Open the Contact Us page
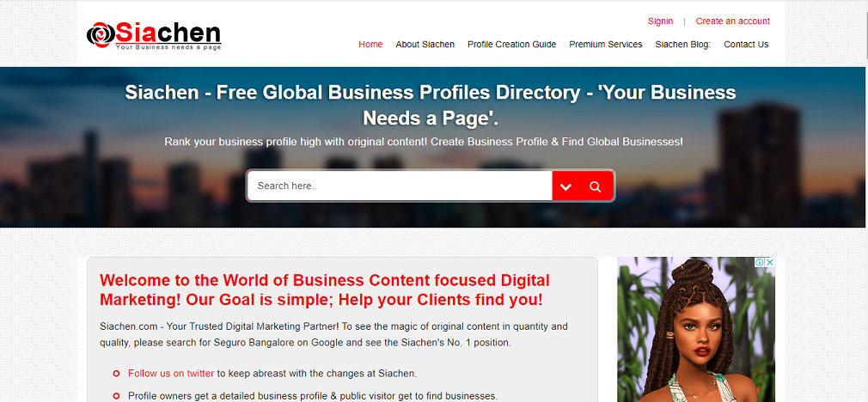 (746, 44)
